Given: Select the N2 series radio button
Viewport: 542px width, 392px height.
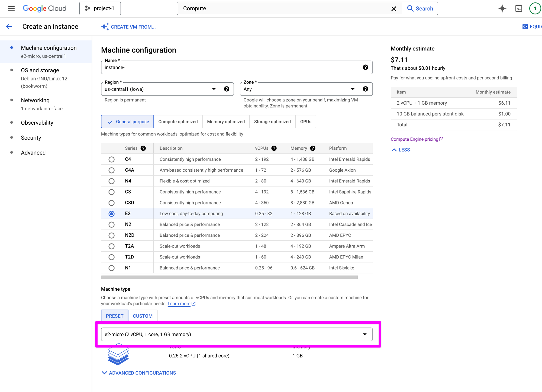Looking at the screenshot, I should pyautogui.click(x=111, y=224).
